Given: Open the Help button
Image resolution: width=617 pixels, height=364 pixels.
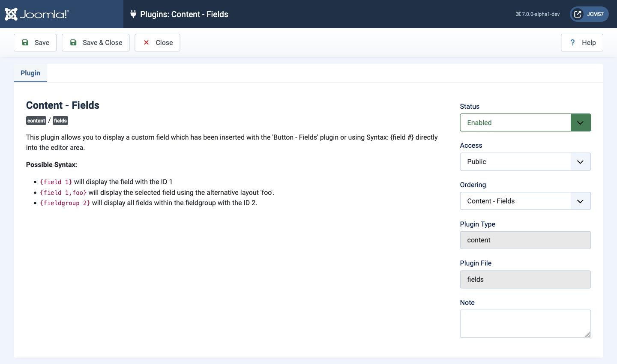Looking at the screenshot, I should [x=582, y=42].
